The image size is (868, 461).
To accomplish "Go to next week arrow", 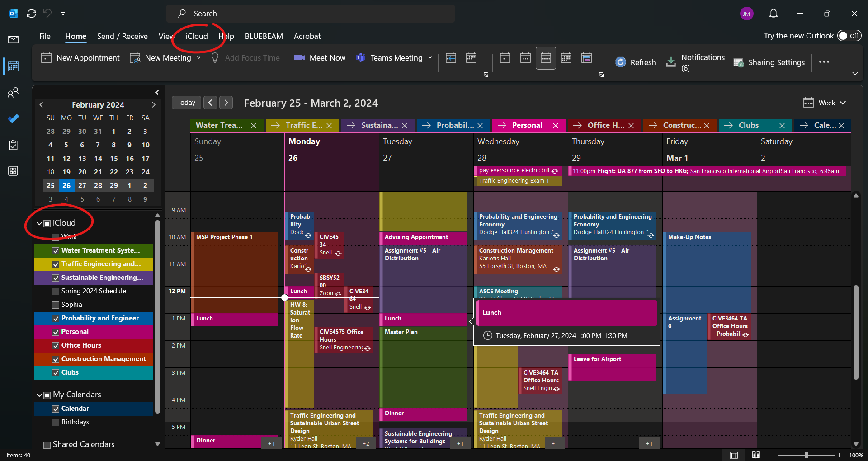I will [x=226, y=103].
